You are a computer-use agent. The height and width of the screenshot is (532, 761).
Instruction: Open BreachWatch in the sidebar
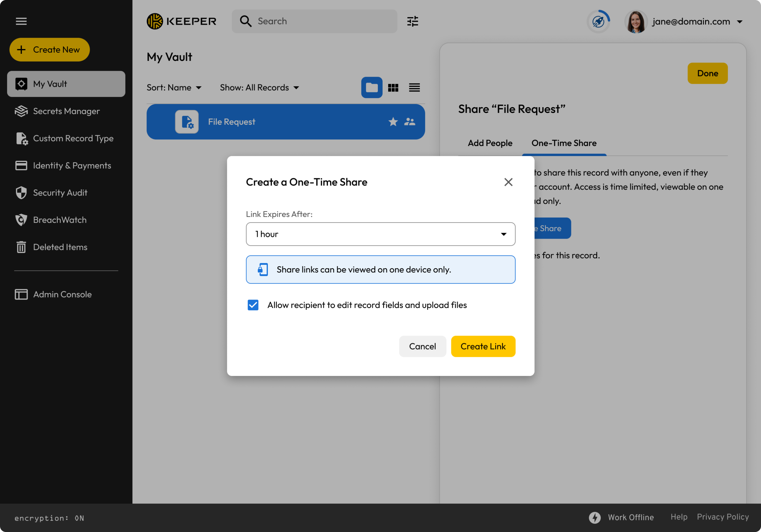coord(60,220)
